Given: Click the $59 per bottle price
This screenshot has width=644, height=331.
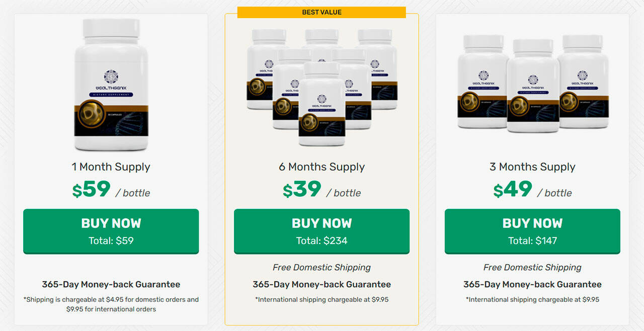Looking at the screenshot, I should [x=111, y=190].
